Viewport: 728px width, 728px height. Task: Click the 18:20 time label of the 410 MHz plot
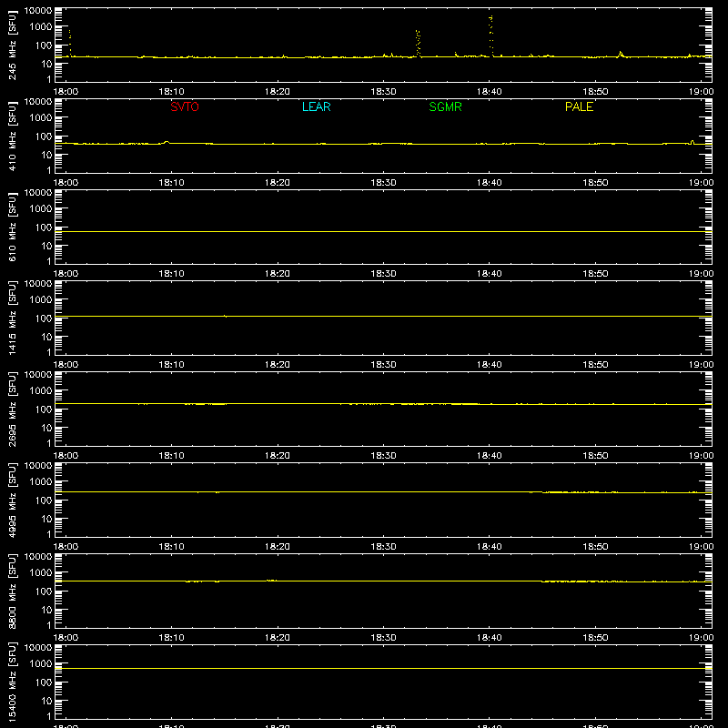coord(278,183)
